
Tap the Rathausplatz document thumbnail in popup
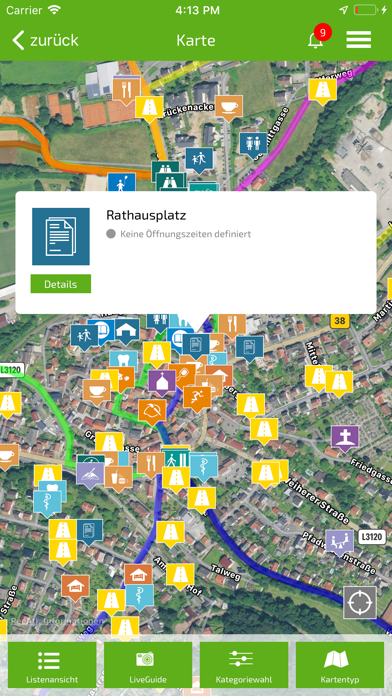coord(61,236)
